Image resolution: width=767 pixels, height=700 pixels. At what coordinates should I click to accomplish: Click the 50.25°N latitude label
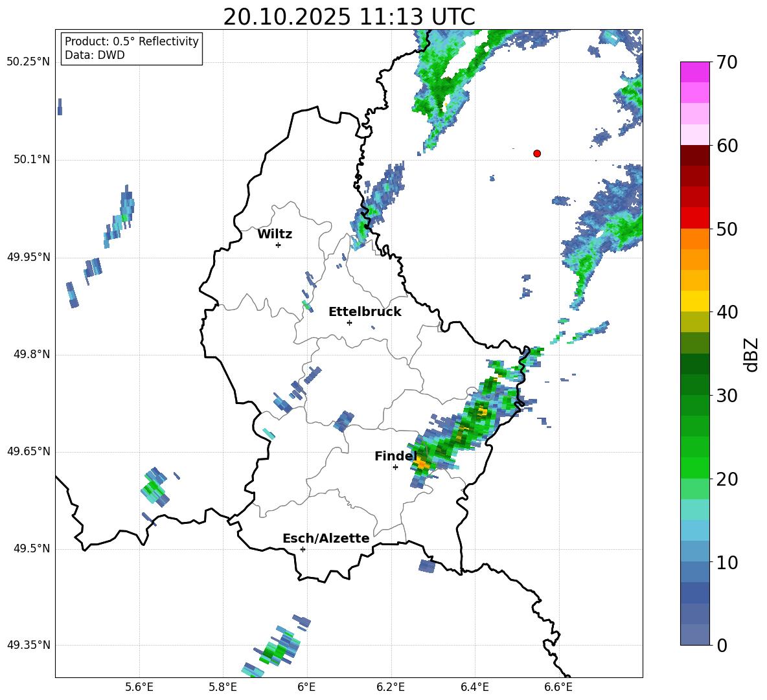[29, 62]
